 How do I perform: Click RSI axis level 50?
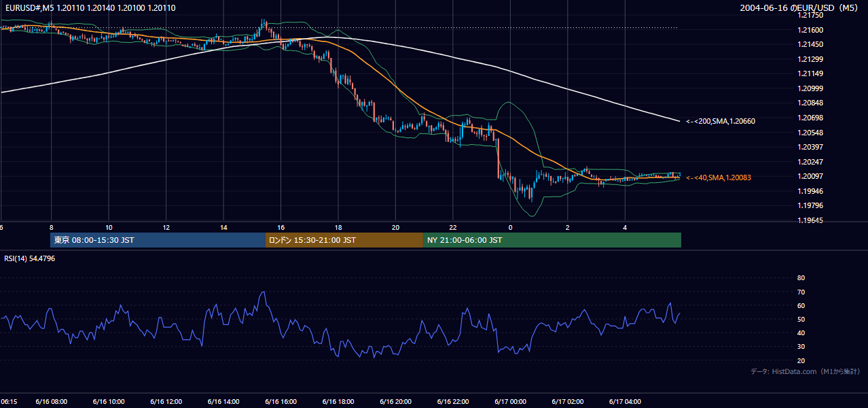pos(801,319)
